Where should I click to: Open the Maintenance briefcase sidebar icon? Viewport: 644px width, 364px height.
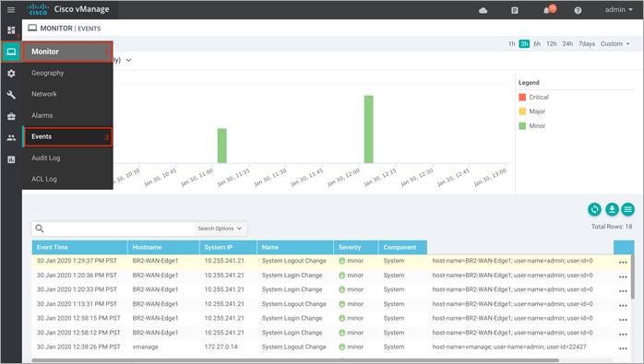[11, 116]
